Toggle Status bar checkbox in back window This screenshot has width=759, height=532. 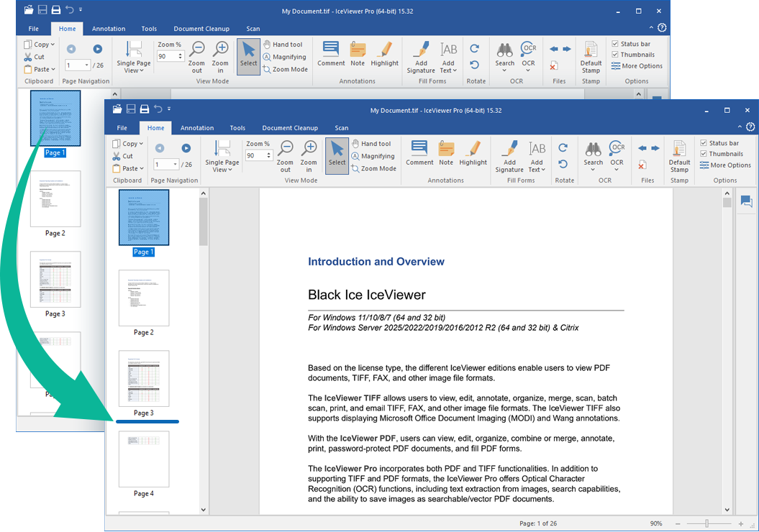coord(614,44)
